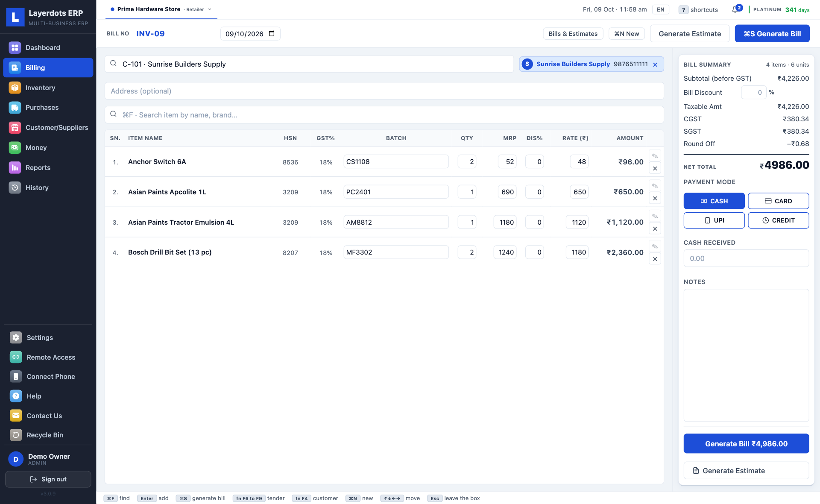Edit the Asian Paints Tractor Emulsion row
Viewport: 820px width, 504px height.
655,216
